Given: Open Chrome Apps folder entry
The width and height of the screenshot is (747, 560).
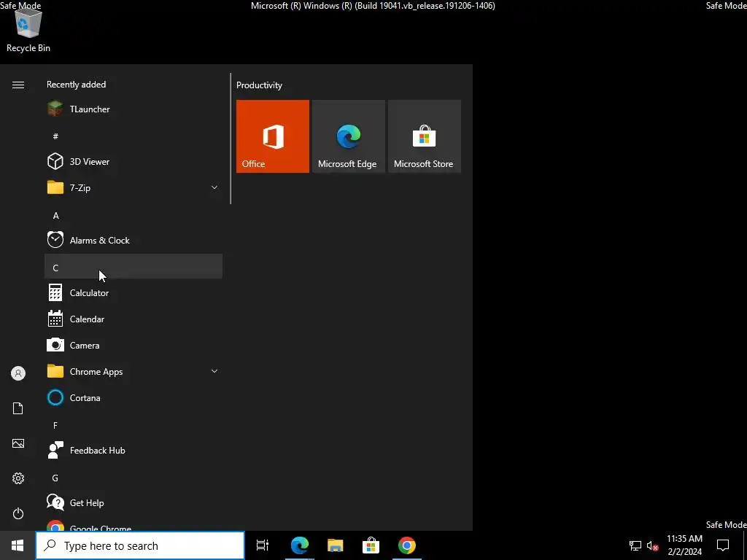Looking at the screenshot, I should (133, 371).
